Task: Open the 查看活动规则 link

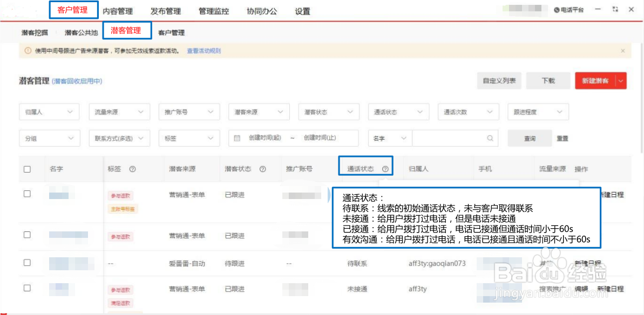Action: (204, 50)
